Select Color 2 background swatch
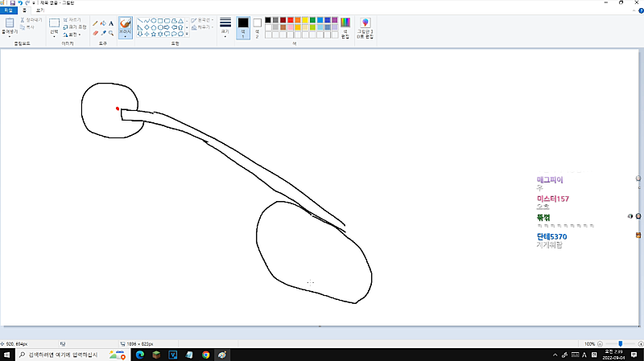The width and height of the screenshot is (644, 361). click(258, 27)
